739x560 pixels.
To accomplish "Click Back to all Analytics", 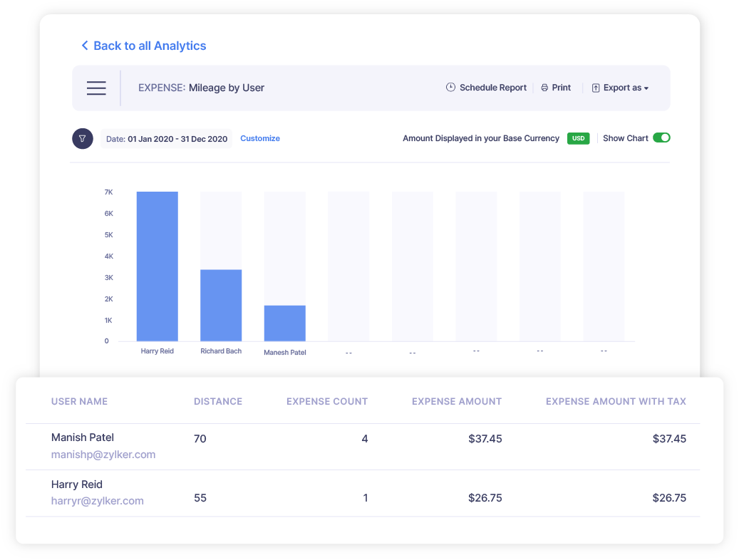I will (x=149, y=45).
